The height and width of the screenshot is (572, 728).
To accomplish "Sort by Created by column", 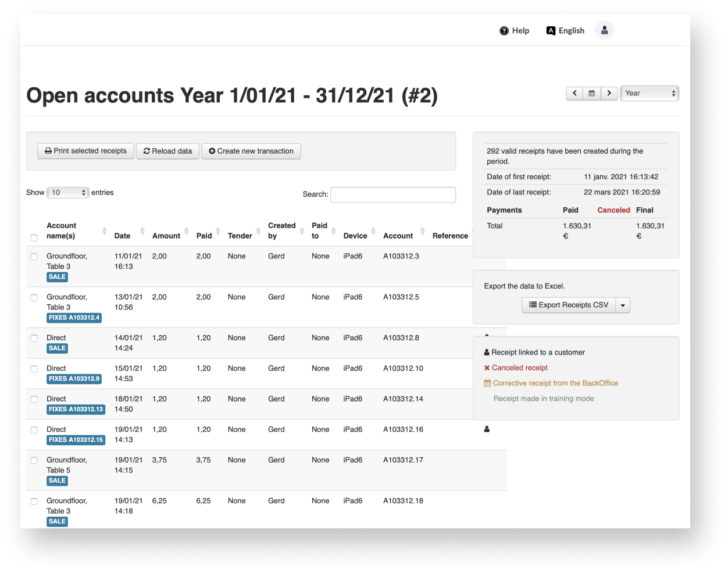I will (286, 230).
